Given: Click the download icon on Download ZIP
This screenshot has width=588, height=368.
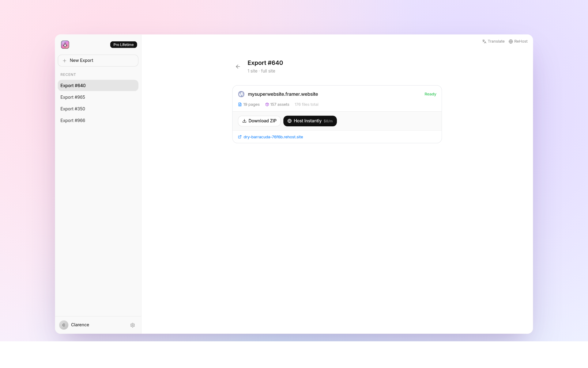Looking at the screenshot, I should pos(244,121).
